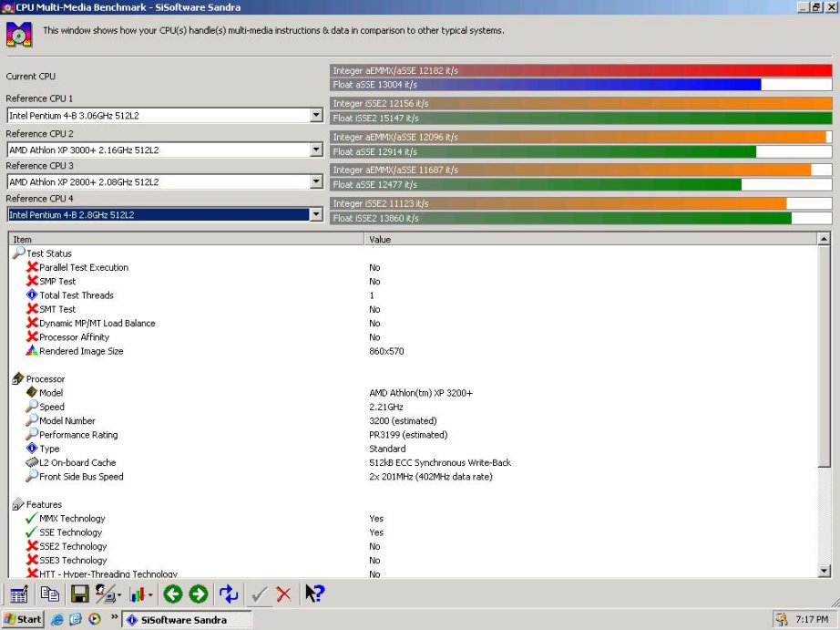Copy results with the copy icon
The width and height of the screenshot is (840, 630).
[x=50, y=594]
